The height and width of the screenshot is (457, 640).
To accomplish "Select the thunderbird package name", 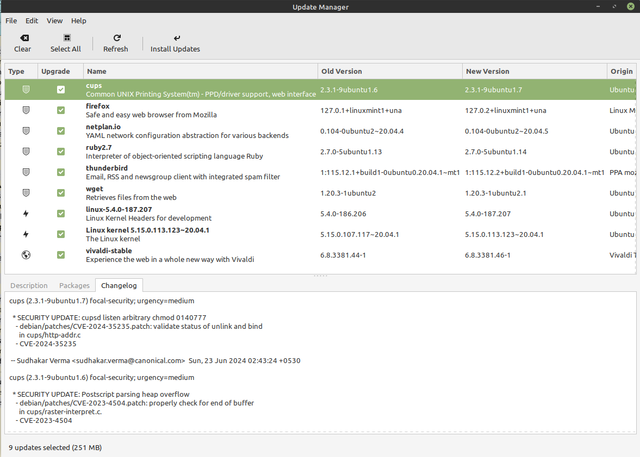I will 107,168.
